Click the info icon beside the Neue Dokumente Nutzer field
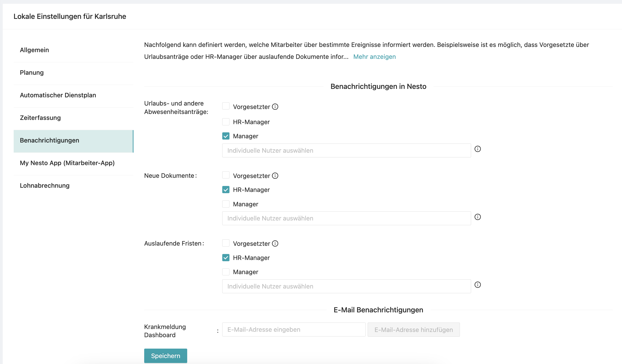622x364 pixels. pos(478,217)
